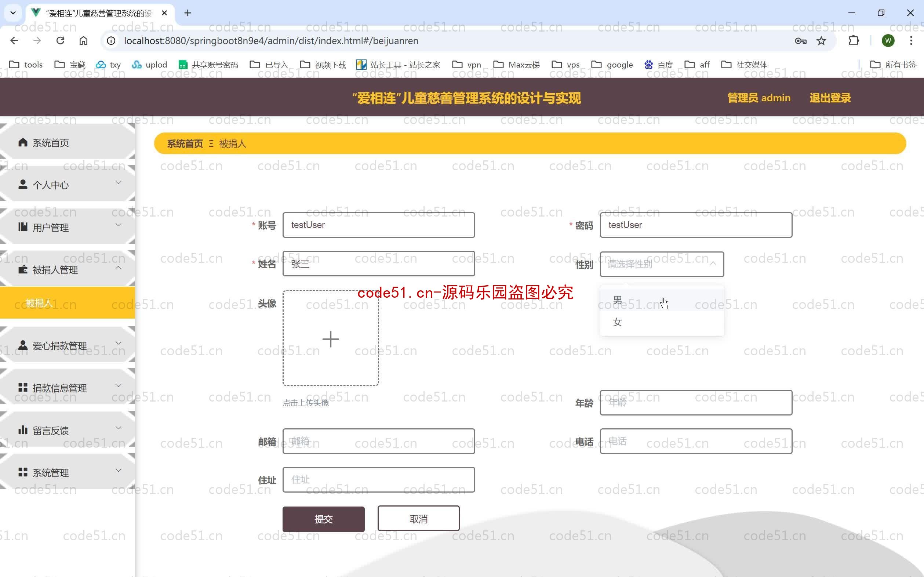The image size is (924, 577).
Task: Close the current browser tab
Action: click(x=164, y=13)
